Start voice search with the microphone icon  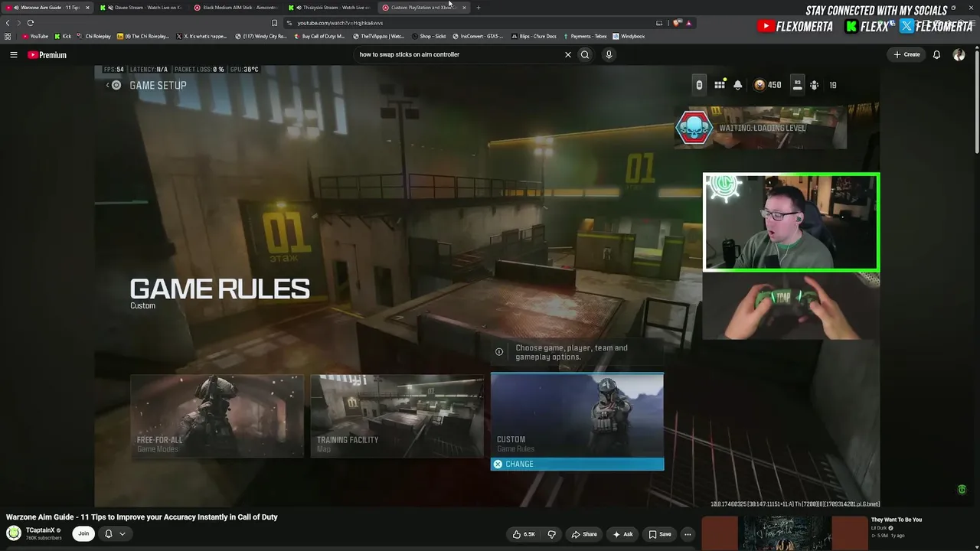(x=609, y=55)
